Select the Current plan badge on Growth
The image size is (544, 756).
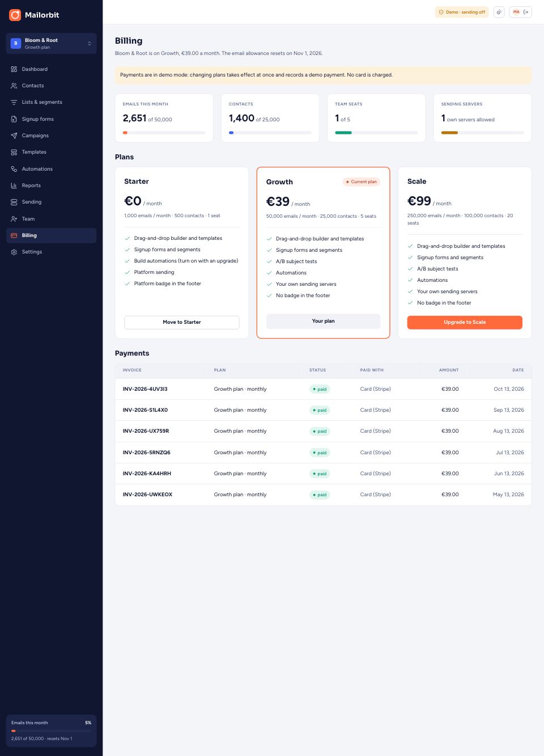click(x=362, y=182)
